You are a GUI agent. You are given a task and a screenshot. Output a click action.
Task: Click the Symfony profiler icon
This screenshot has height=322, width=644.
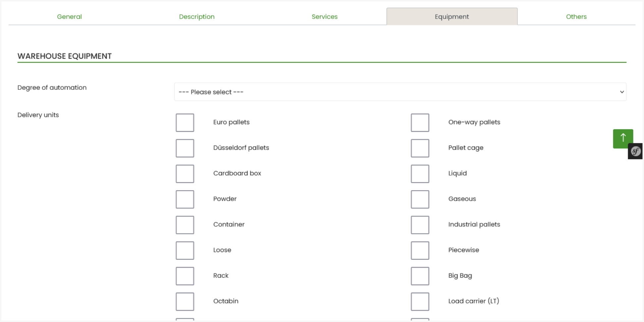(635, 151)
